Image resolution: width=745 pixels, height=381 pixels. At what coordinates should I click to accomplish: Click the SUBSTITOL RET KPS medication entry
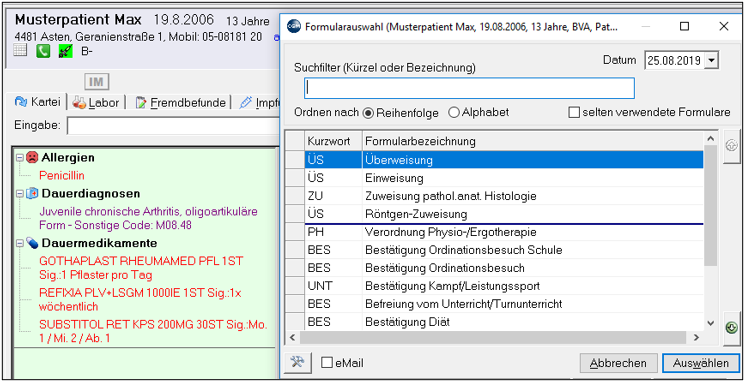tap(153, 332)
